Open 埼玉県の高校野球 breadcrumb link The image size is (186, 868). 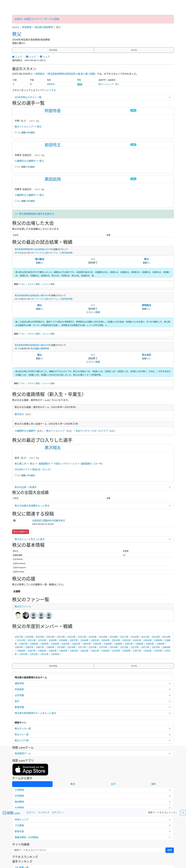click(x=44, y=27)
